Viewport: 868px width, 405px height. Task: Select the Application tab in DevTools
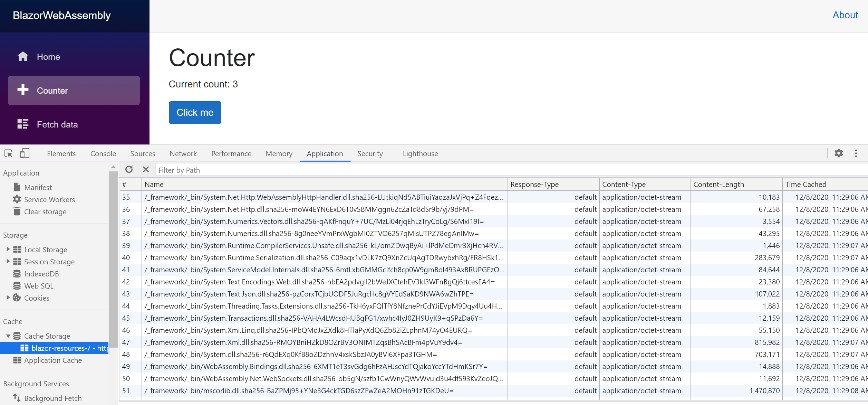[x=325, y=153]
